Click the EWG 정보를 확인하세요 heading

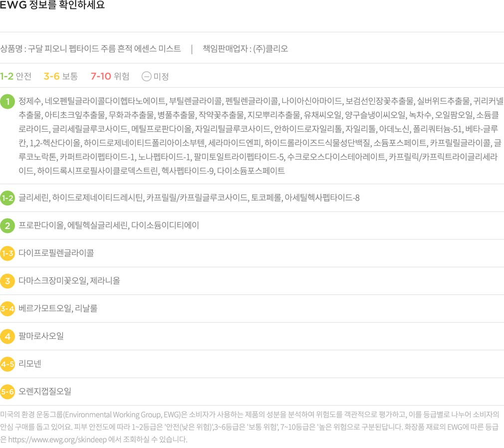(x=52, y=6)
